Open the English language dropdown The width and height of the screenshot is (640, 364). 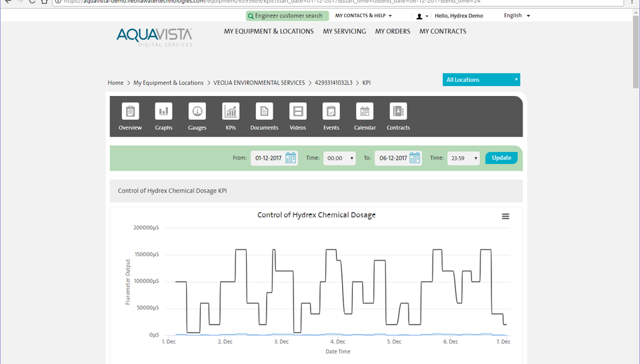pos(517,15)
